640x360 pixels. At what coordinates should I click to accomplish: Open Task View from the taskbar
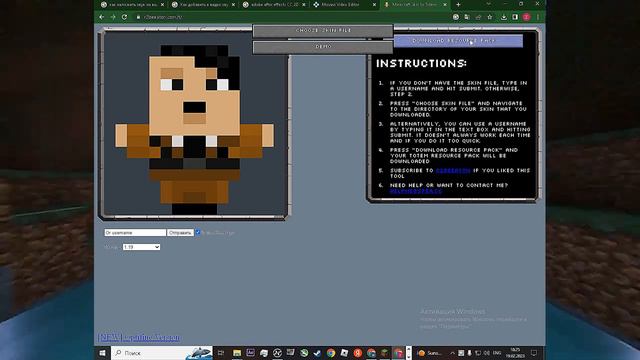221,353
